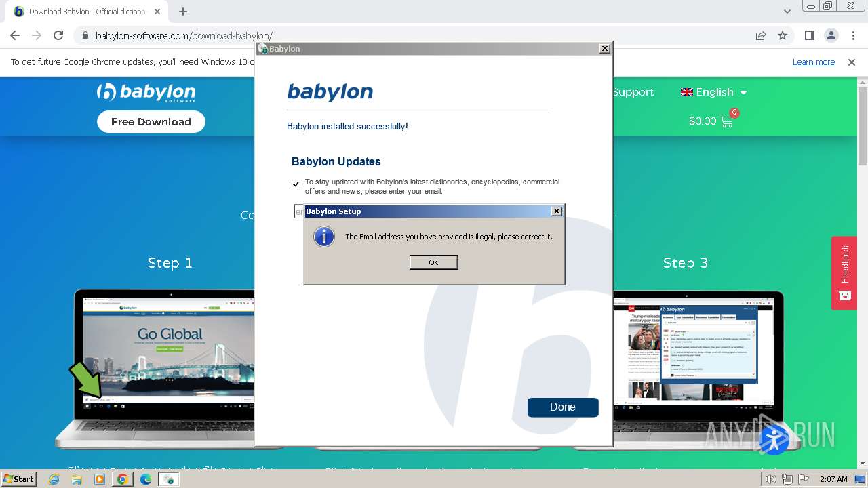
Task: Click the 2:07 AM system clock
Action: pos(833,479)
